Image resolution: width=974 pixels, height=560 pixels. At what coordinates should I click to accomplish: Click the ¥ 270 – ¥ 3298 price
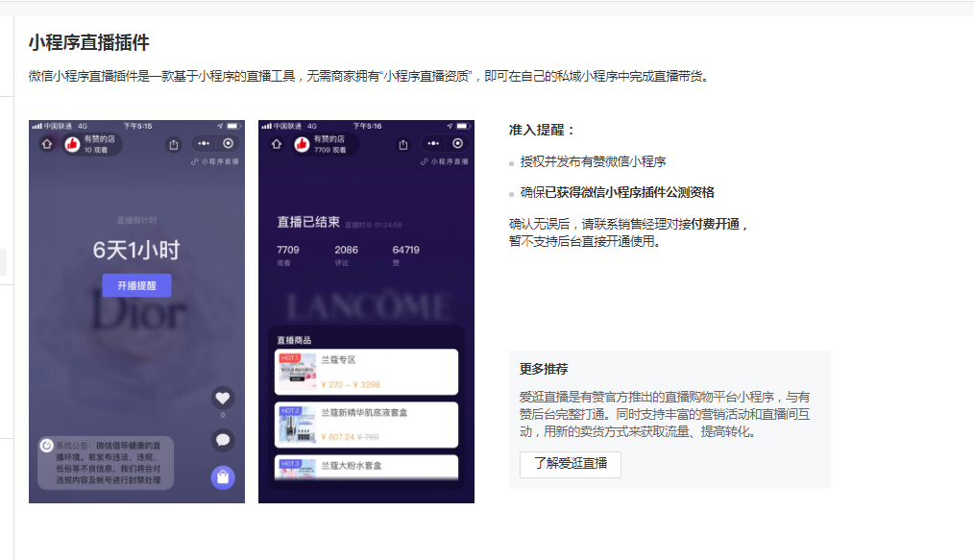point(351,385)
